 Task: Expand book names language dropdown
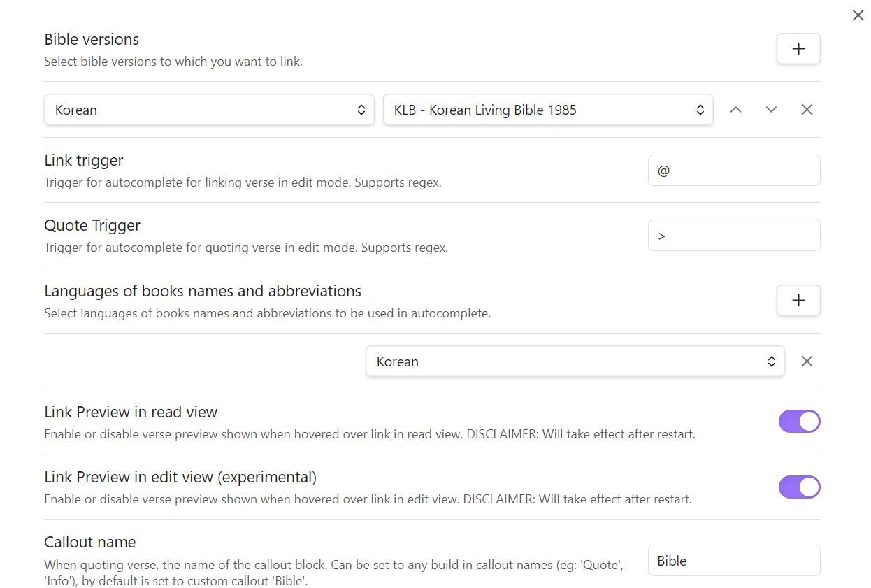point(575,361)
